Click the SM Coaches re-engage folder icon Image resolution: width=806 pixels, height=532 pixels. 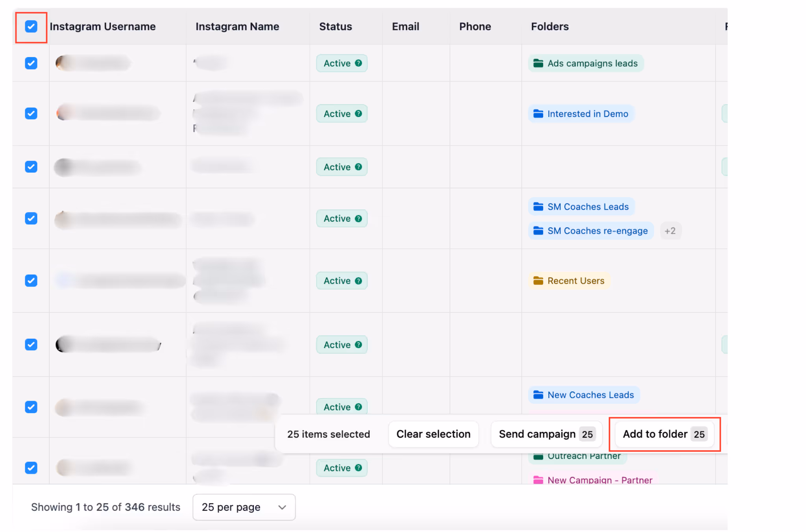pos(538,231)
